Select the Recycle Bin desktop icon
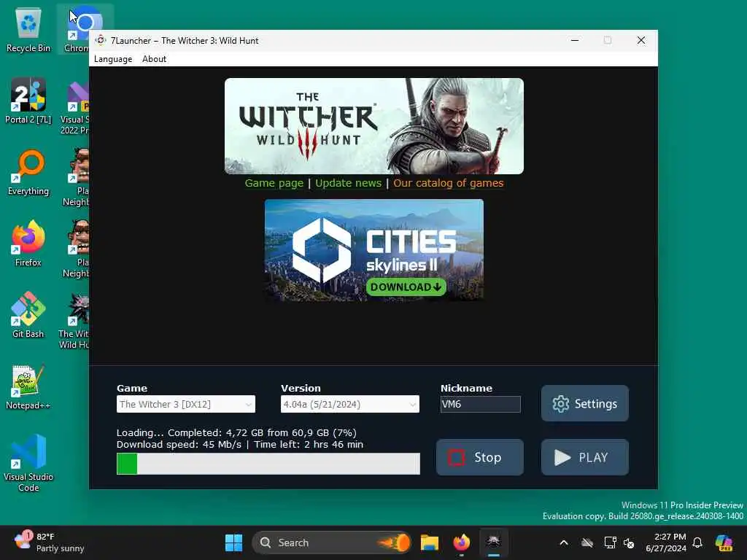Viewport: 747px width, 560px height. pos(28,29)
